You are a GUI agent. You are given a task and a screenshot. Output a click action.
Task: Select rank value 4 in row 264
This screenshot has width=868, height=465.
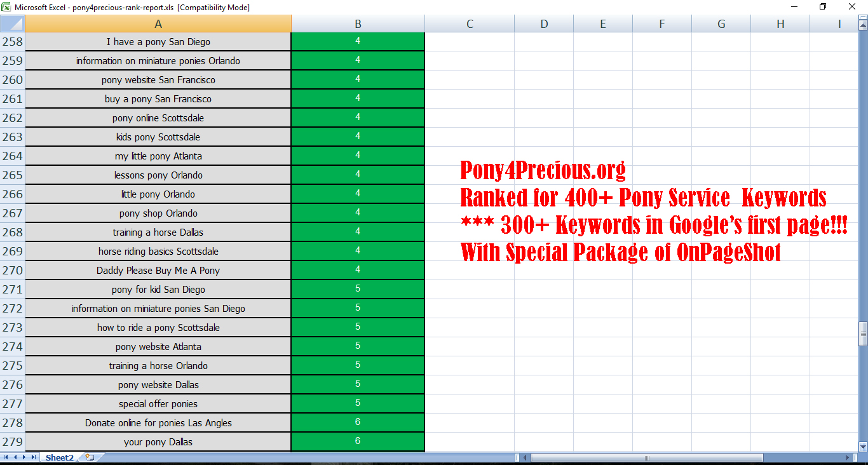358,156
